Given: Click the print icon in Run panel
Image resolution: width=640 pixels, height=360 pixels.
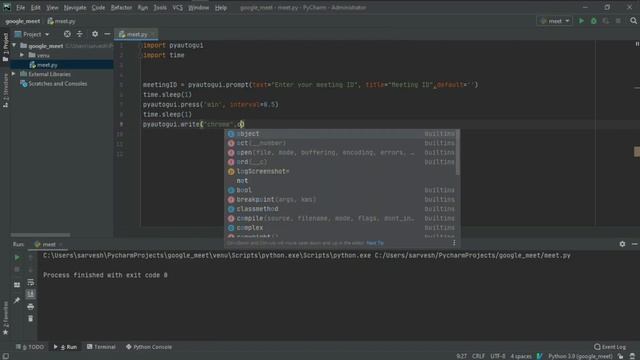Looking at the screenshot, I should 31,307.
